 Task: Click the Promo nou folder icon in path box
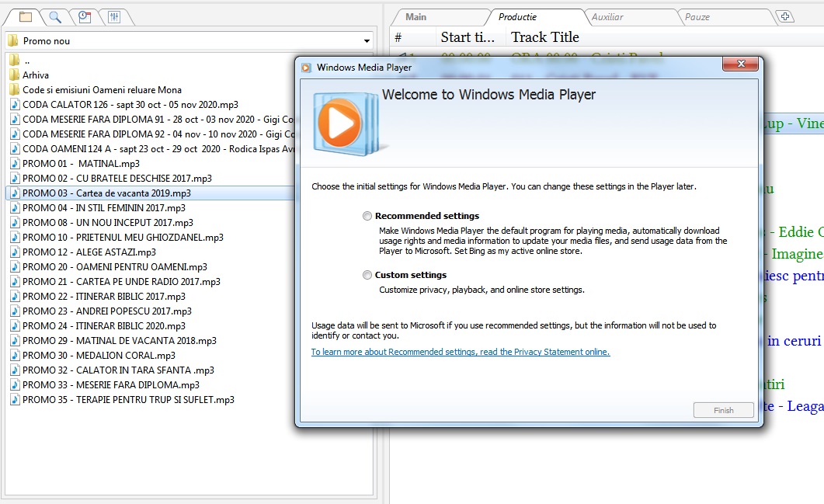click(13, 40)
